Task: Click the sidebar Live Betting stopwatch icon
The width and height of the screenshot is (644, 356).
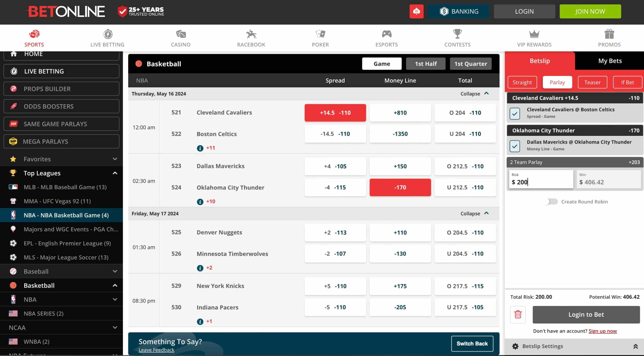Action: 14,71
